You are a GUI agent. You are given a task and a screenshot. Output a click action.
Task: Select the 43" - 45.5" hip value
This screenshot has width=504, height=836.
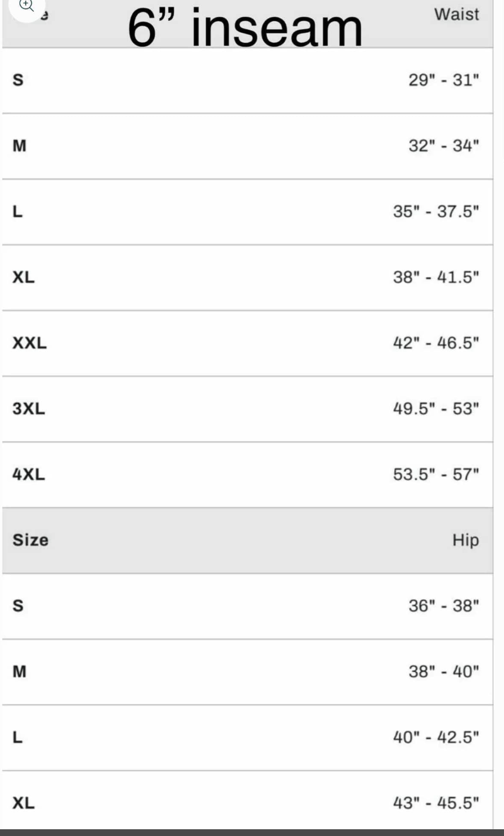436,803
